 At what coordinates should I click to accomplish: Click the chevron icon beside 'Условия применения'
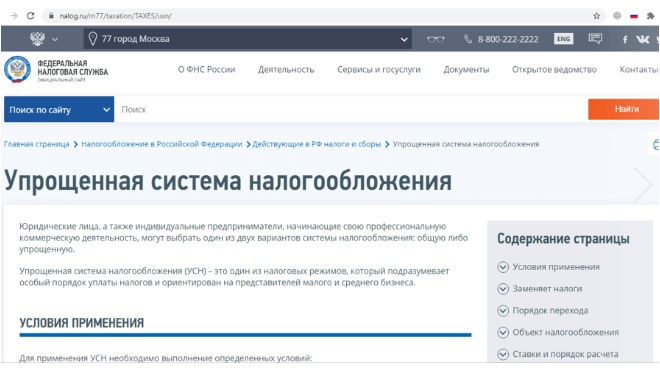(x=503, y=267)
